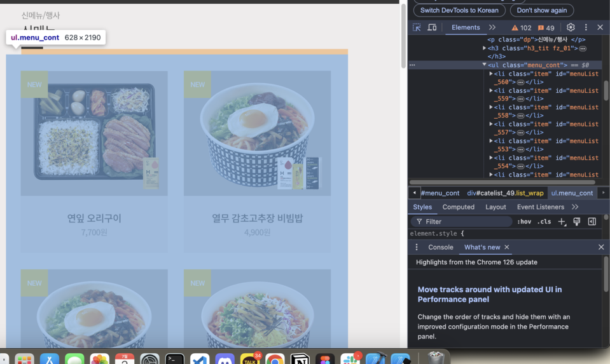Open Slack from the dock
Image resolution: width=610 pixels, height=364 pixels.
(x=350, y=360)
